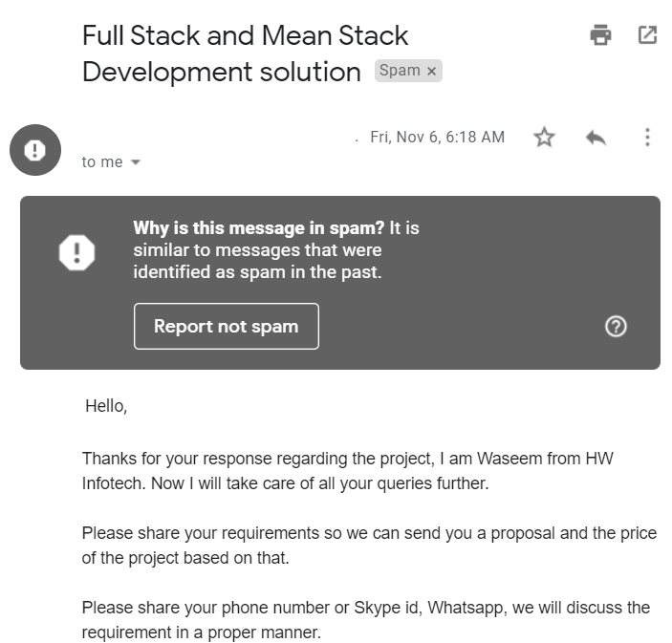This screenshot has height=643, width=672.
Task: Open the spam help question mark icon
Action: (x=616, y=327)
